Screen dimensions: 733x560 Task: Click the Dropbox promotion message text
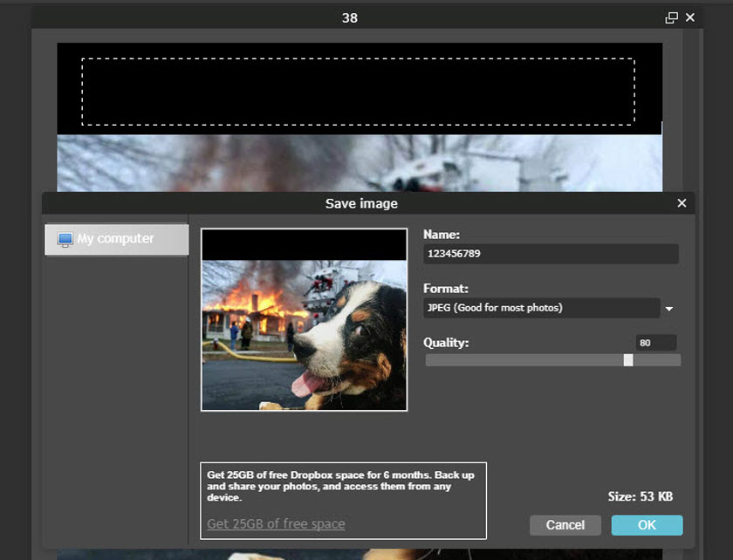(341, 486)
